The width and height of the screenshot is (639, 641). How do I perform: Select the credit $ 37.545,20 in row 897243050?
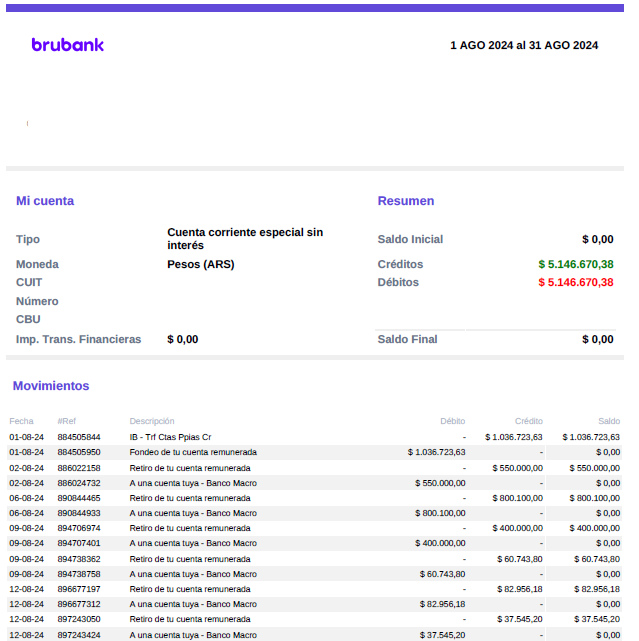point(520,619)
